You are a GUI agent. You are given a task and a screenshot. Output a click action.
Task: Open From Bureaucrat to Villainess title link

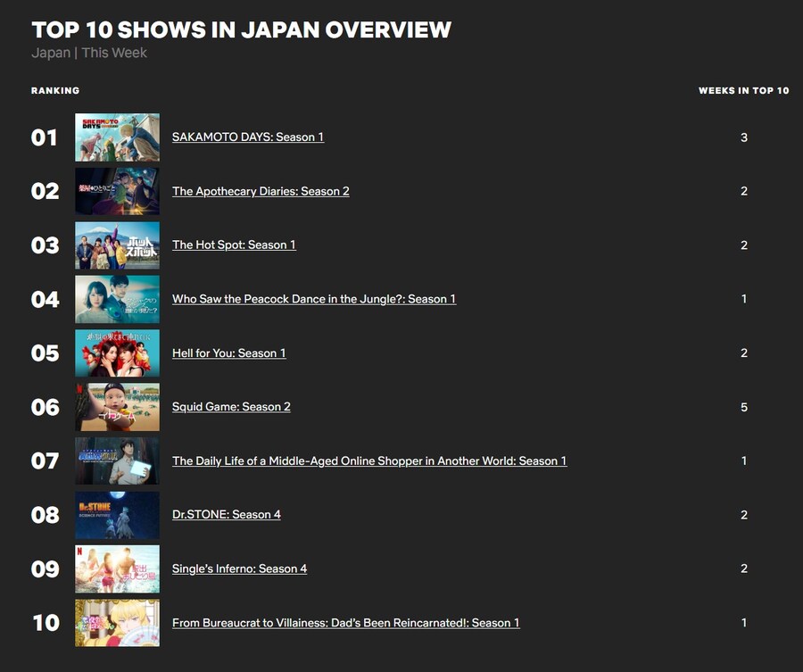click(345, 623)
